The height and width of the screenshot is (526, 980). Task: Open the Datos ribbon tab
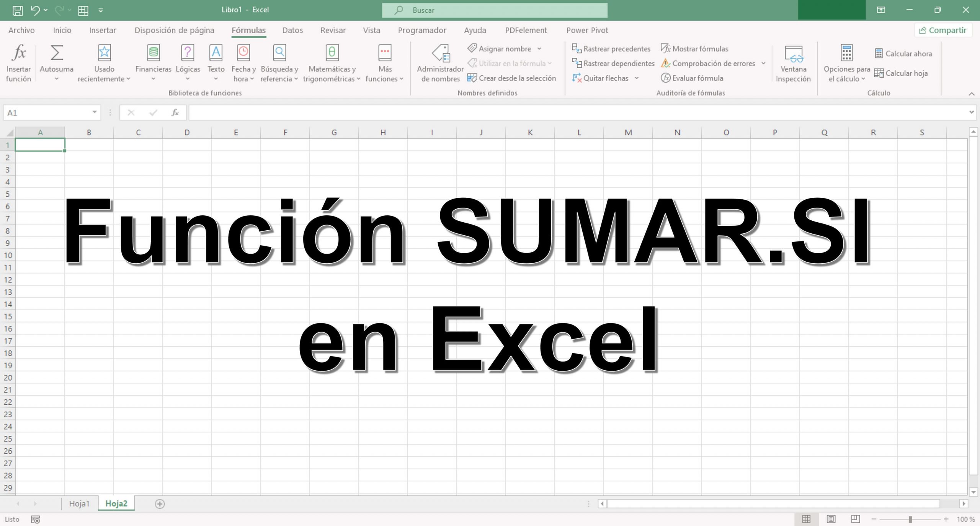[292, 30]
